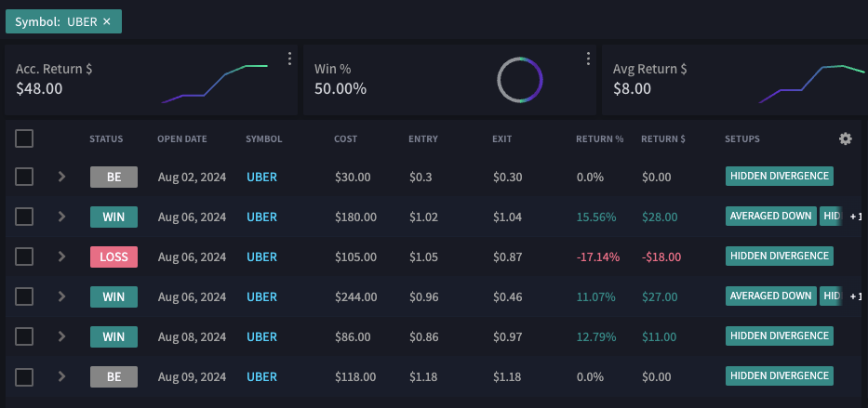Remove the UBER symbol filter chip

coord(107,21)
